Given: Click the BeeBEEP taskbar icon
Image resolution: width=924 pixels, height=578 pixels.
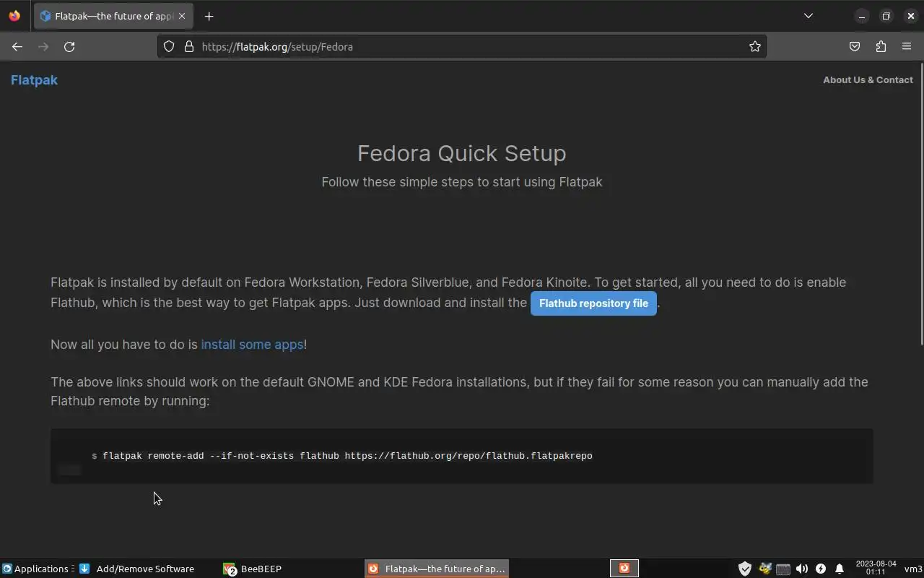Looking at the screenshot, I should point(229,569).
